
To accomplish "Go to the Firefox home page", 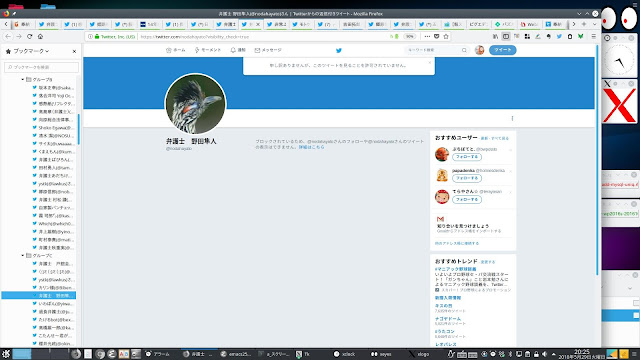I will [40, 36].
